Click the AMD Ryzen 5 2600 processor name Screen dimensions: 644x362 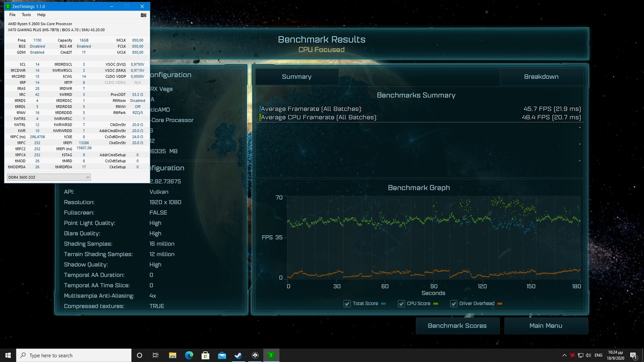pos(40,24)
